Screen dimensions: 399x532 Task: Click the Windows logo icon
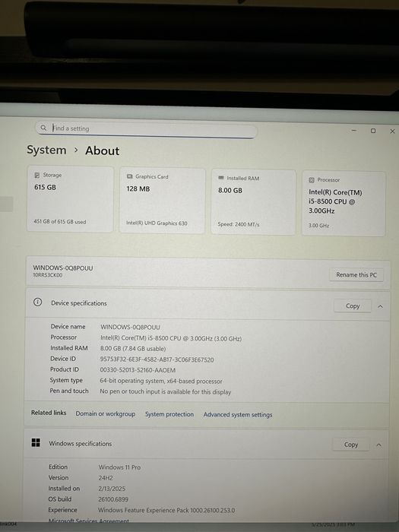click(x=36, y=442)
